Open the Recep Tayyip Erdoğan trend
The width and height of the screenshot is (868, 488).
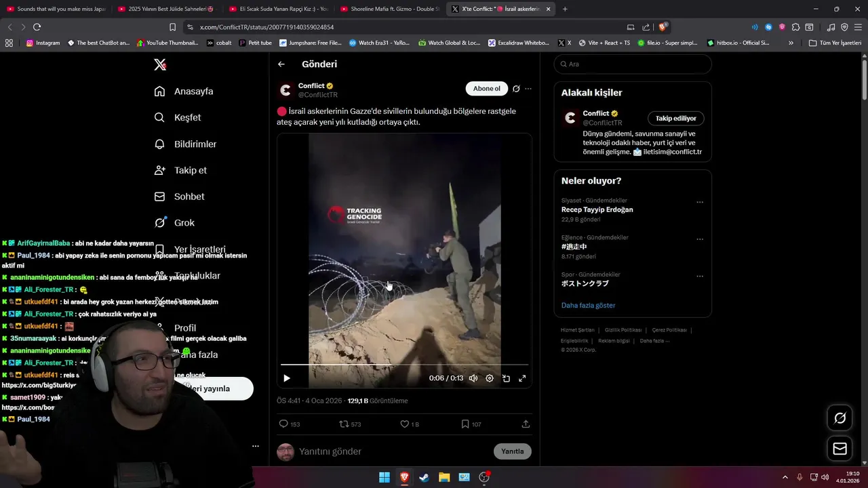pyautogui.click(x=597, y=209)
